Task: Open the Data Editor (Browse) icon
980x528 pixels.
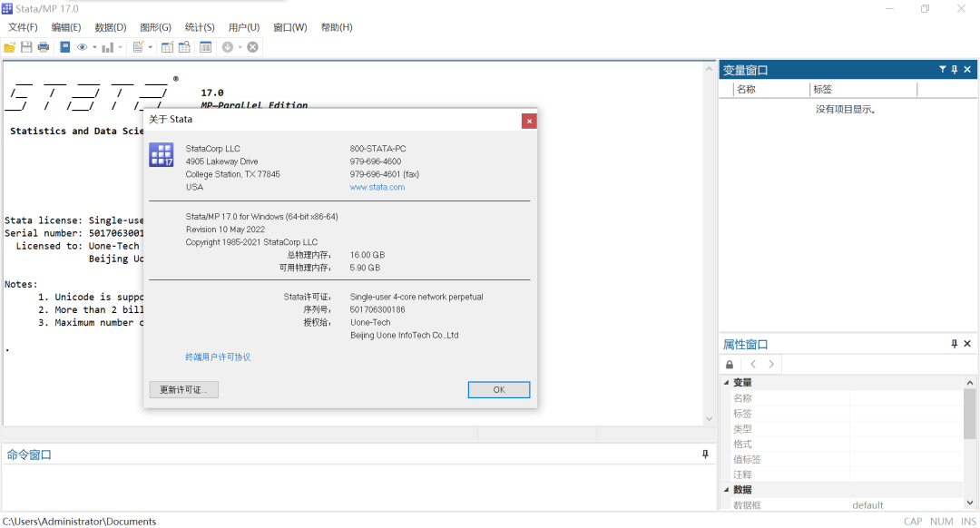Action: pos(184,47)
